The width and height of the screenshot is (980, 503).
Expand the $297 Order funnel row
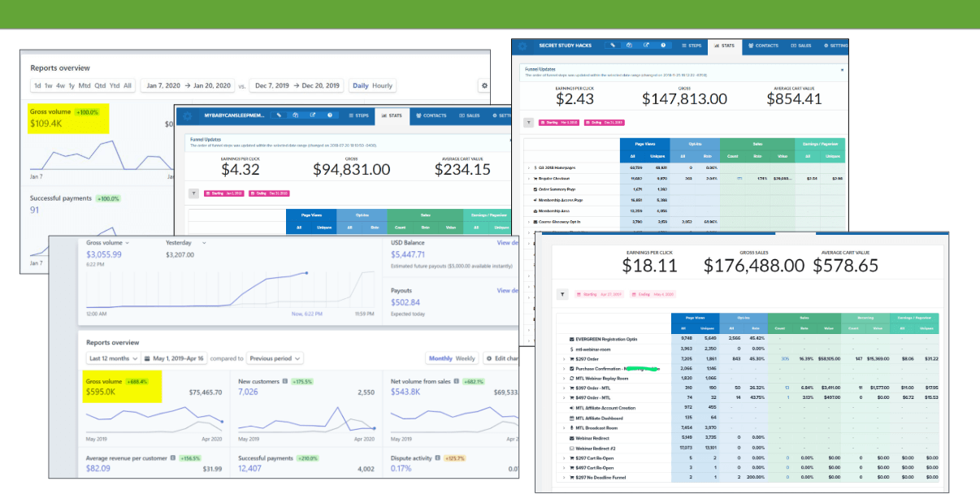(563, 358)
